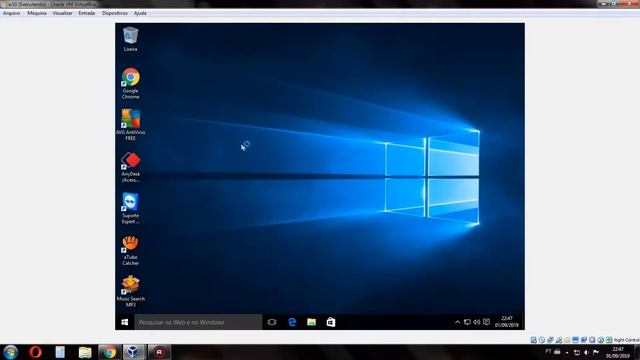Select the aTube Catcher desktop shortcut
640x360 pixels.
pos(131,250)
